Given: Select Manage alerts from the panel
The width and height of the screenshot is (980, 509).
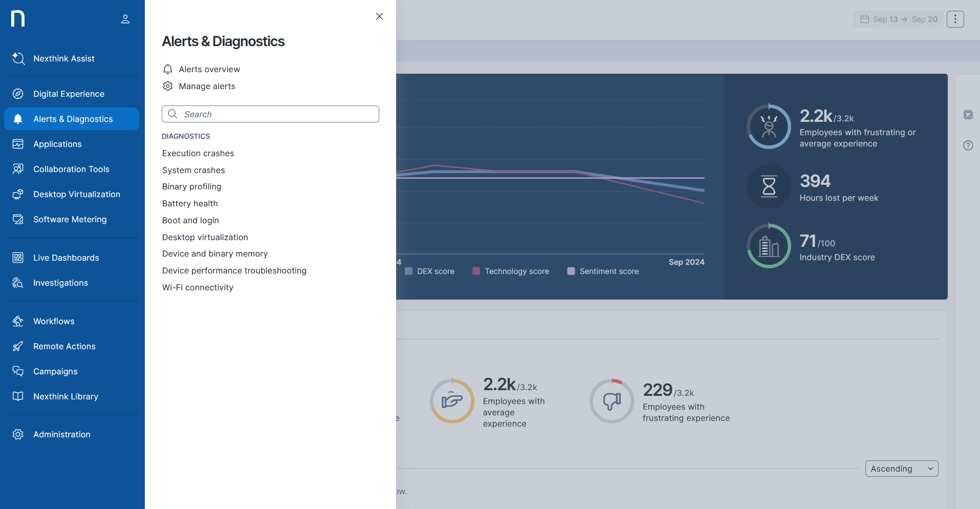Looking at the screenshot, I should click(x=207, y=86).
